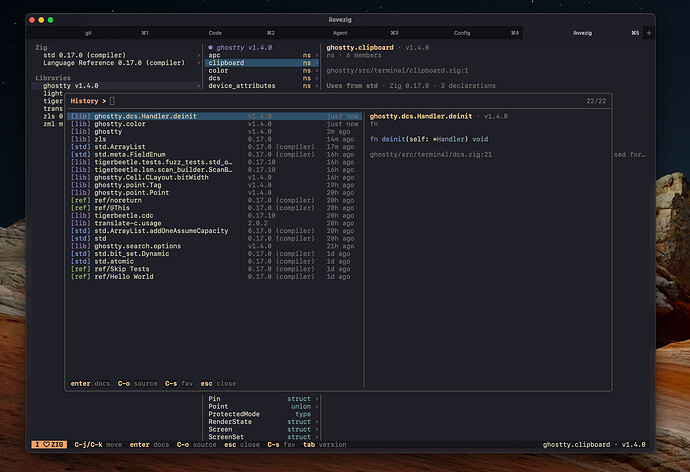The height and width of the screenshot is (472, 690).
Task: Select ghostty.point.Tag history entry
Action: point(214,185)
